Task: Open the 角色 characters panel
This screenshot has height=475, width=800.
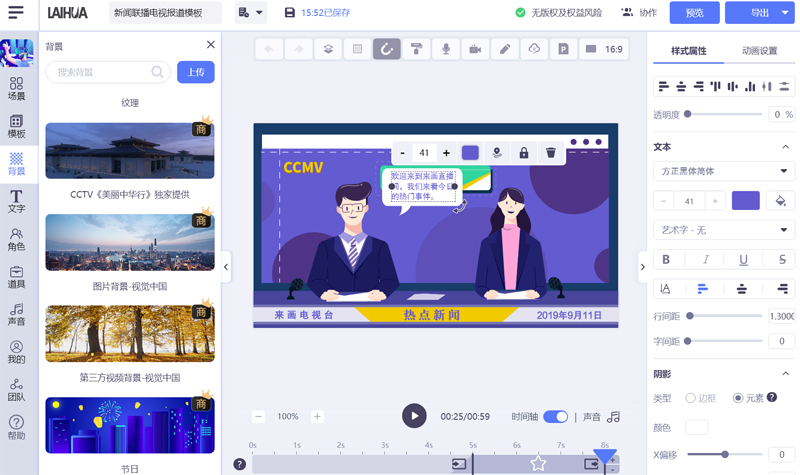Action: point(16,239)
